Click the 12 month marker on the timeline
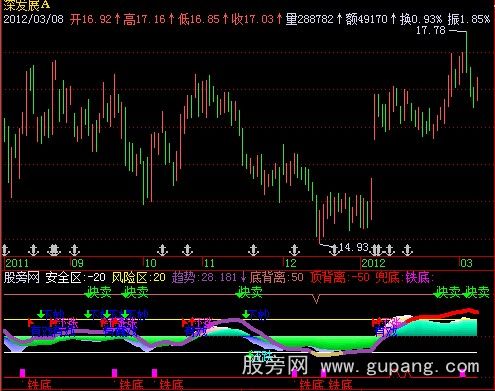This screenshot has height=391, width=495. coord(291,263)
